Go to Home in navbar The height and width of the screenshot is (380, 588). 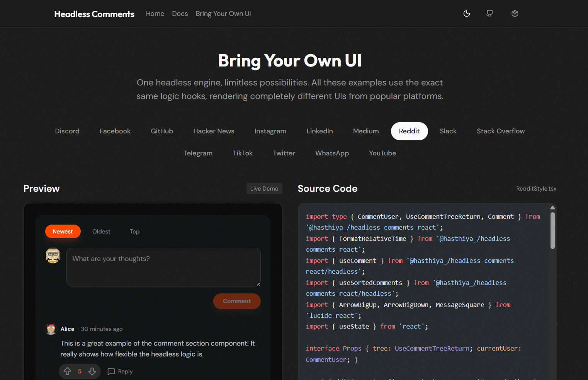(x=155, y=14)
